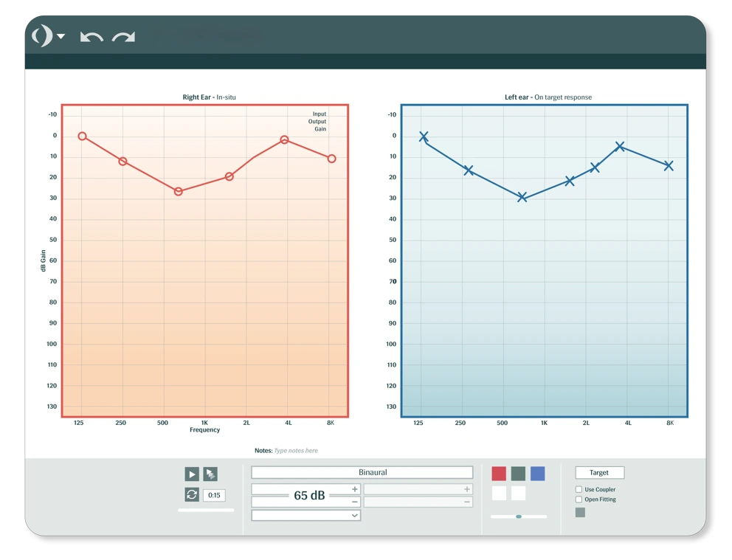Screen dimensions: 732x560
Task: Increase level with the plus button
Action: 354,489
